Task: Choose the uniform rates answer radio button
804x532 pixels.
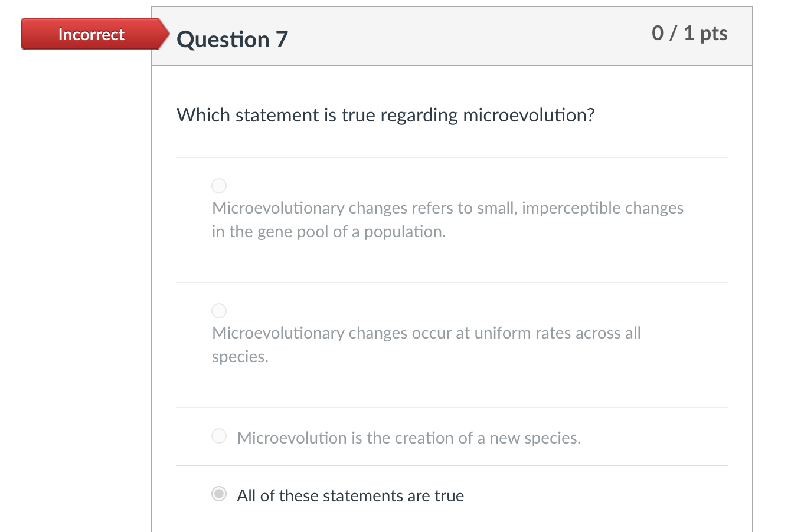Action: (219, 311)
